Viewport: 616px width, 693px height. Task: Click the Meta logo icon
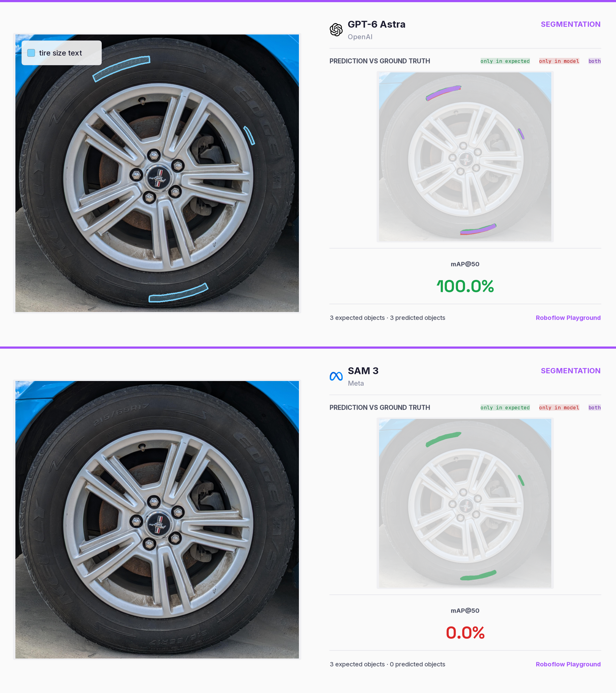point(336,376)
